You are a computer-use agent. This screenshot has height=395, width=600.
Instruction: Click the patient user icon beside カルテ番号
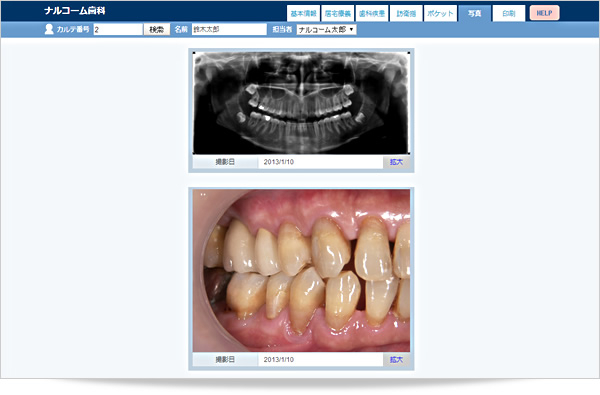point(49,29)
